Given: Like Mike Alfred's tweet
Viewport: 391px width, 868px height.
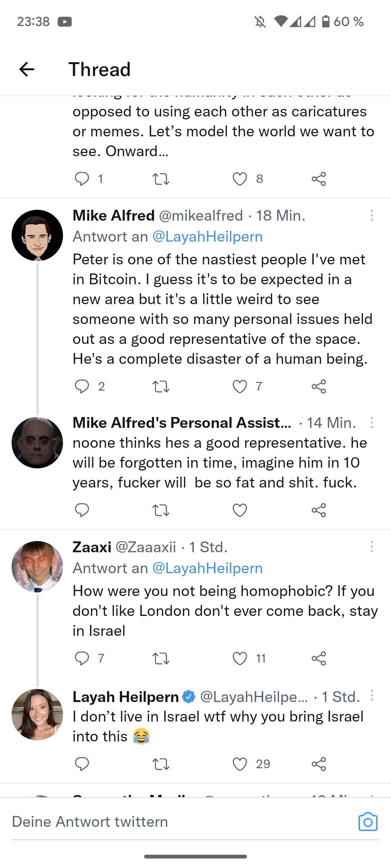Looking at the screenshot, I should [x=240, y=386].
